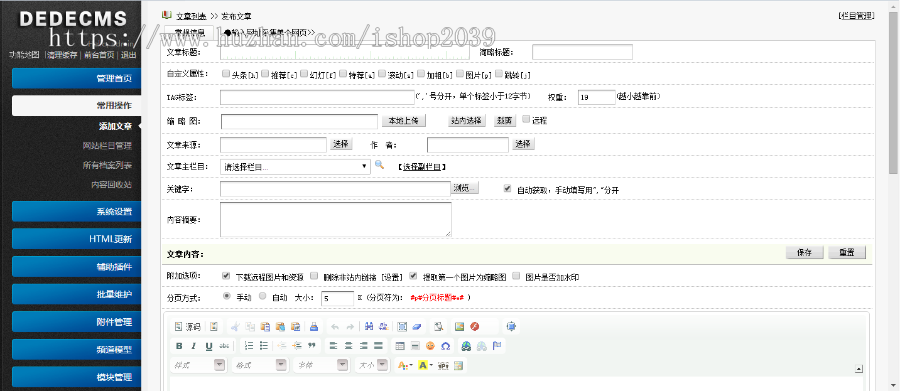The height and width of the screenshot is (391, 900).
Task: Click the 退出 logout link in the sidebar
Action: pos(129,55)
